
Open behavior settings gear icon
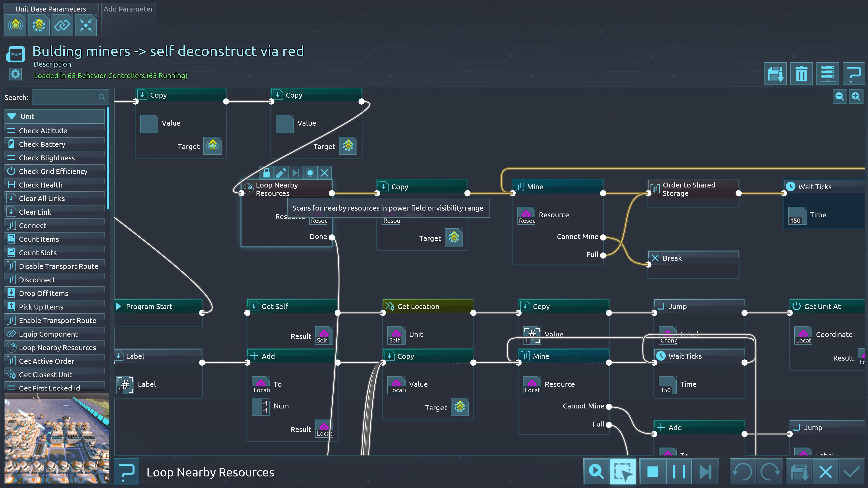pos(15,74)
